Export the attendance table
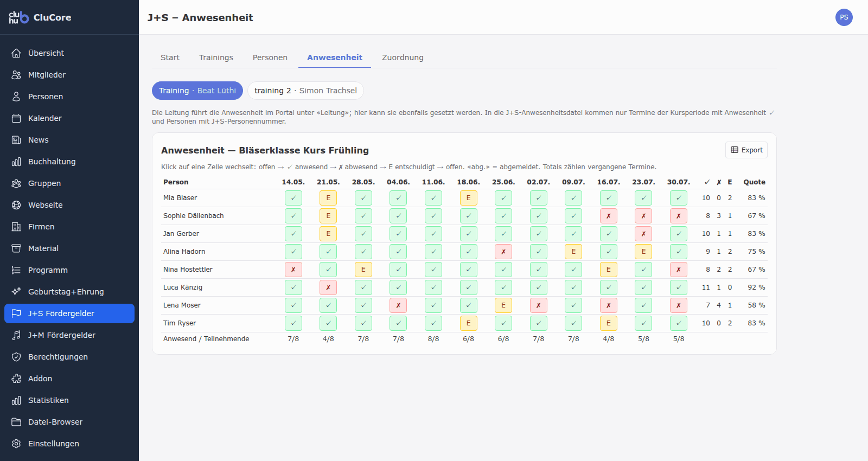This screenshot has width=868, height=461. 746,150
